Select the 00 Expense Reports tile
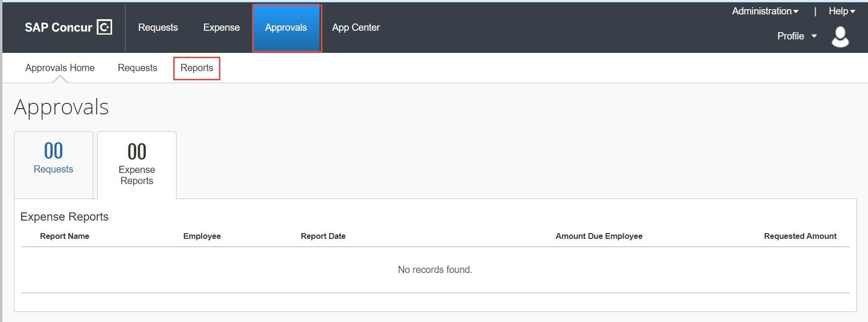This screenshot has width=868, height=322. click(137, 165)
